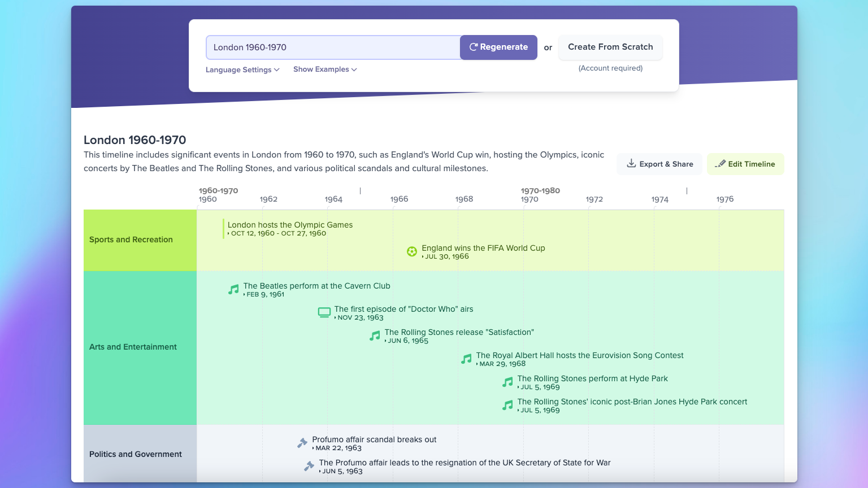Click the Edit Timeline button
868x488 pixels.
click(x=745, y=164)
